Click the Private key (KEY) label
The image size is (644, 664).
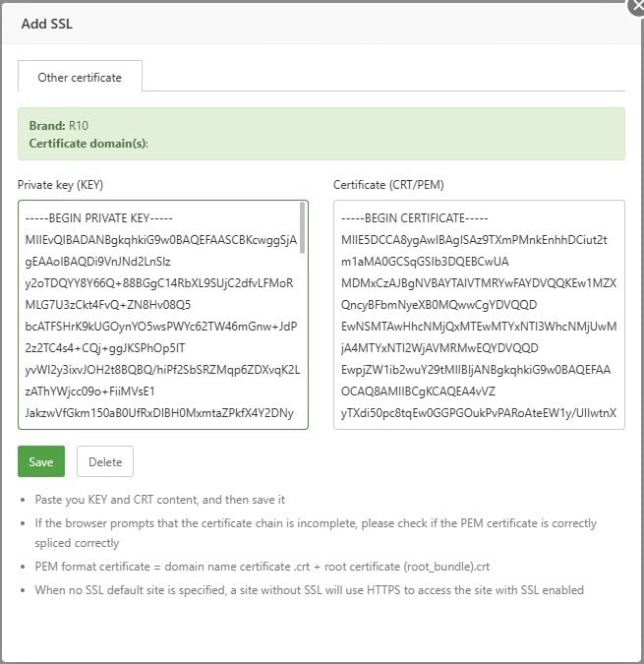point(61,184)
